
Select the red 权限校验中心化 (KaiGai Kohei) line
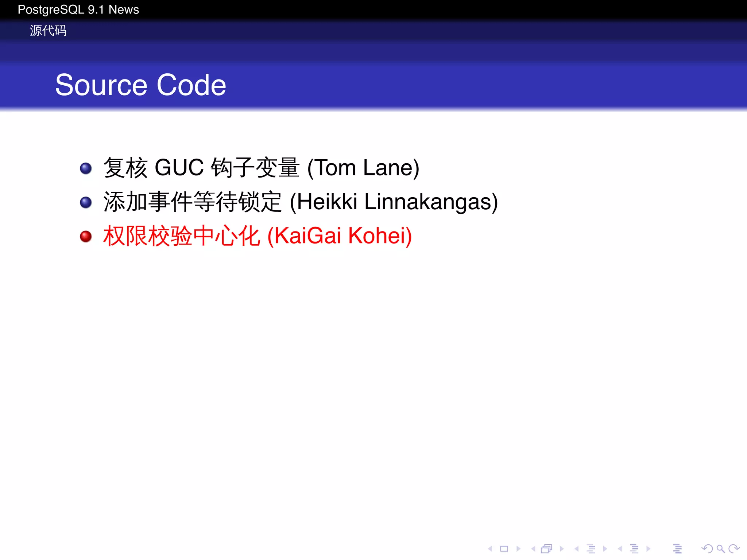[258, 236]
